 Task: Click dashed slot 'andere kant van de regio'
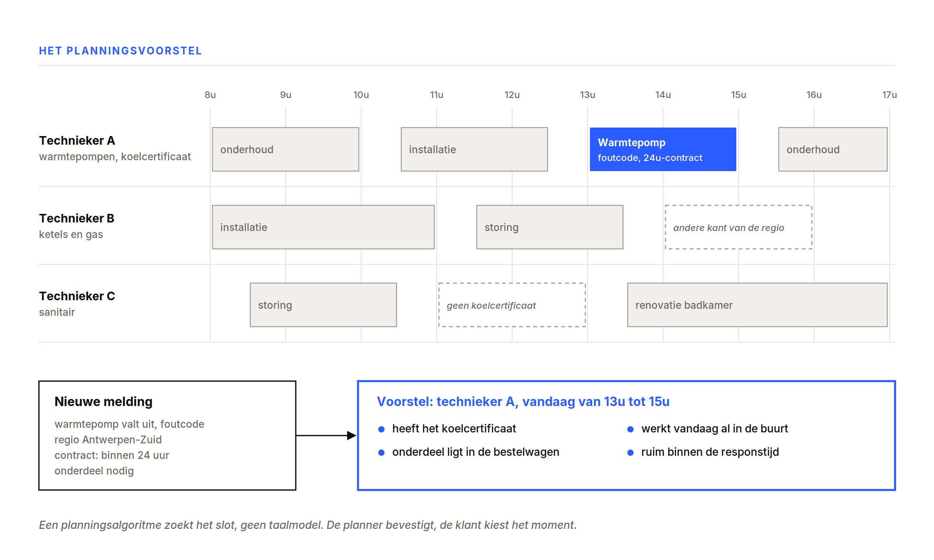coord(738,227)
